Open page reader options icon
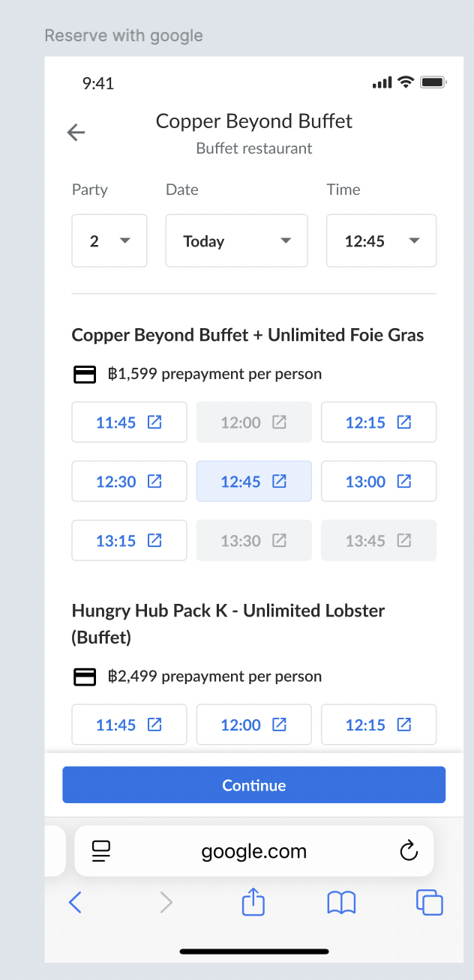 (100, 851)
